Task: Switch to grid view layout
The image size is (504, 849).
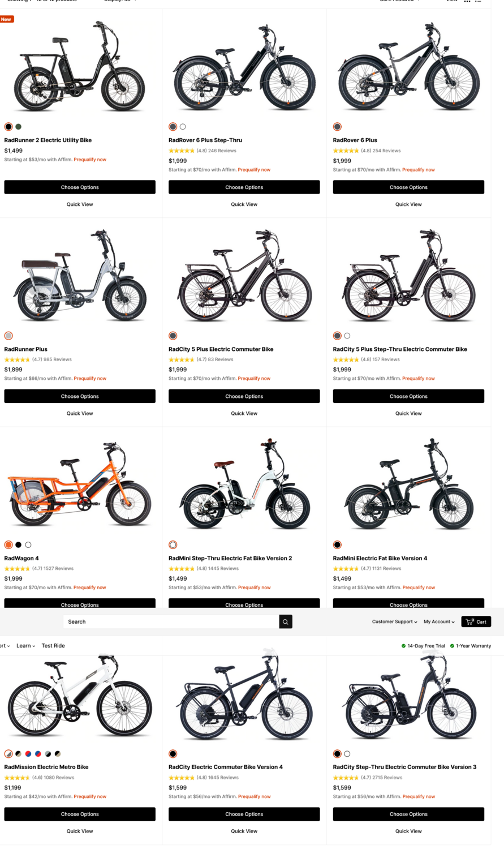Action: coord(467,2)
